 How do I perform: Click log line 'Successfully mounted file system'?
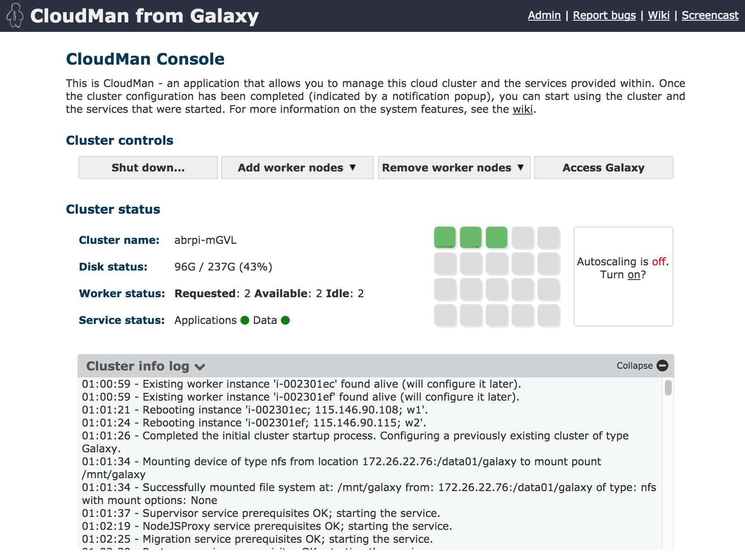pos(369,494)
